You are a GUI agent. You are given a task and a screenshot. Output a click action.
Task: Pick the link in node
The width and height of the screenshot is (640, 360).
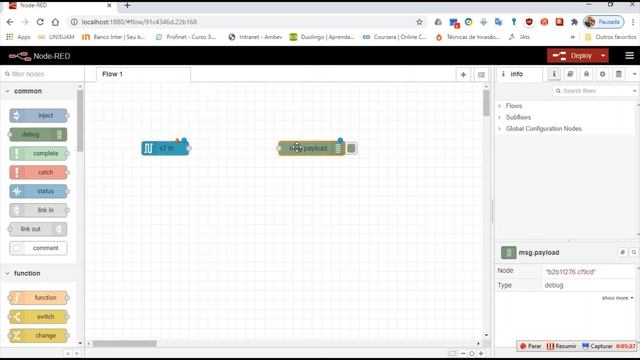point(38,210)
